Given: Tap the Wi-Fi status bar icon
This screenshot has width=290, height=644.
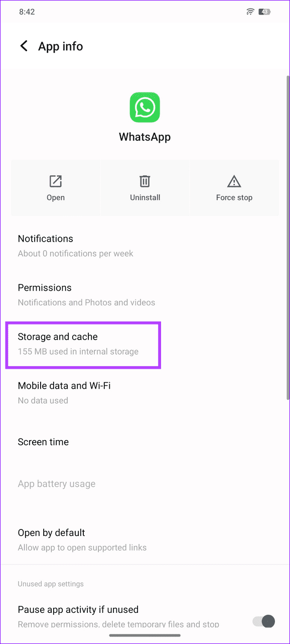Looking at the screenshot, I should pos(250,11).
